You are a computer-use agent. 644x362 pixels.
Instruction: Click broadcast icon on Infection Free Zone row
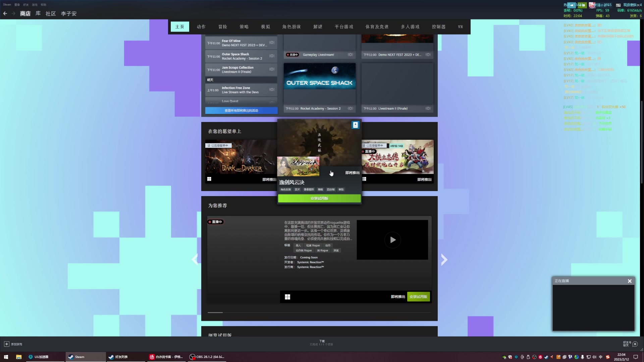coord(272,89)
